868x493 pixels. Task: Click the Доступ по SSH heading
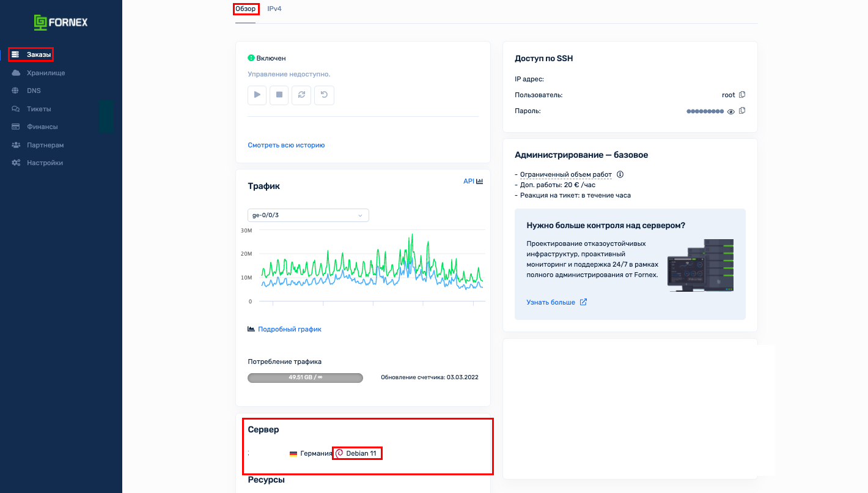coord(544,59)
